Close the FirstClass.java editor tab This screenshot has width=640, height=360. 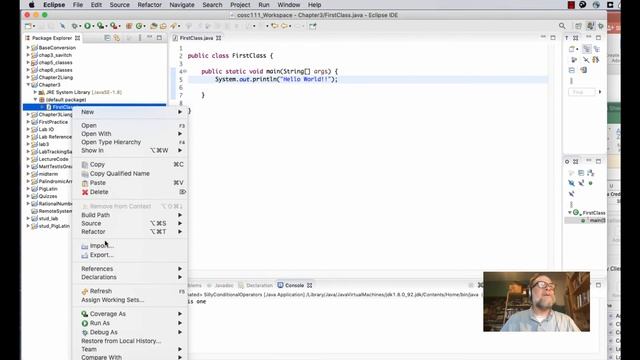click(219, 38)
